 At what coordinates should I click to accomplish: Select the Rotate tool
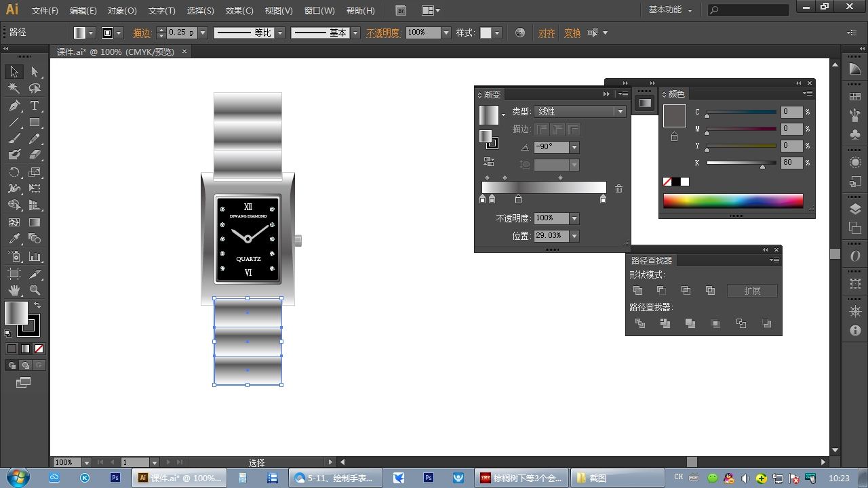pos(14,172)
